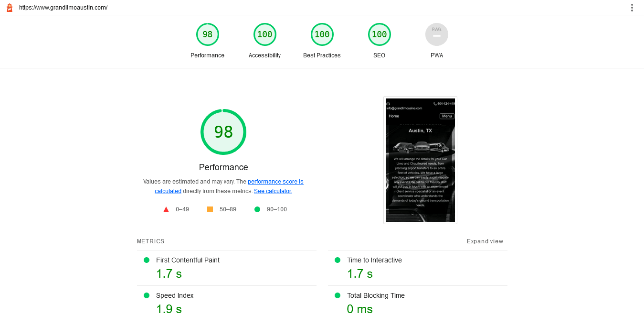The image size is (644, 326).
Task: Open 'performance score is calculated' link
Action: tap(229, 186)
